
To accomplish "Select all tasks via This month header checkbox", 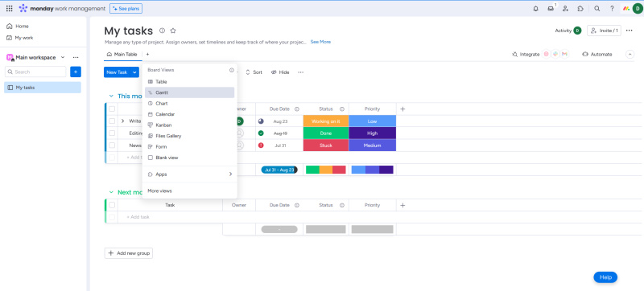I will pyautogui.click(x=112, y=109).
